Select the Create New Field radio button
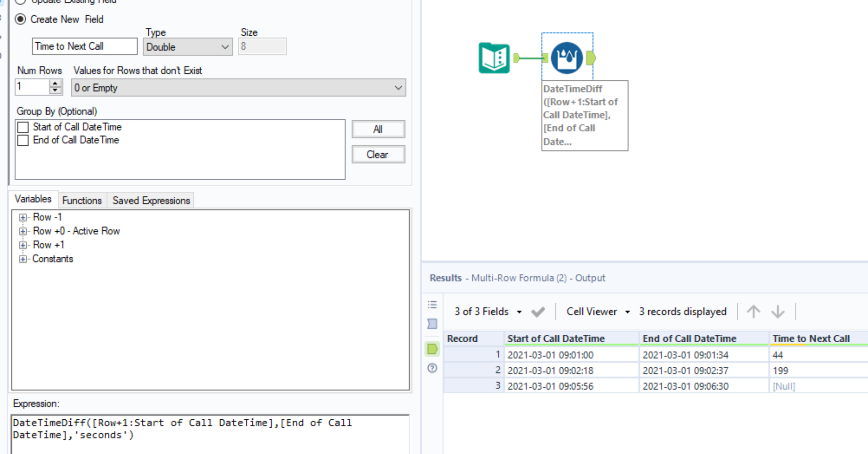868x454 pixels. (x=20, y=19)
